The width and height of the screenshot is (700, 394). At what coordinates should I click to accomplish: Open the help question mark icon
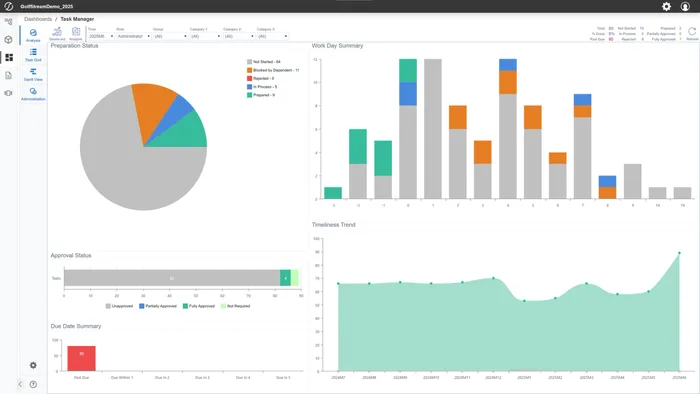pyautogui.click(x=33, y=384)
